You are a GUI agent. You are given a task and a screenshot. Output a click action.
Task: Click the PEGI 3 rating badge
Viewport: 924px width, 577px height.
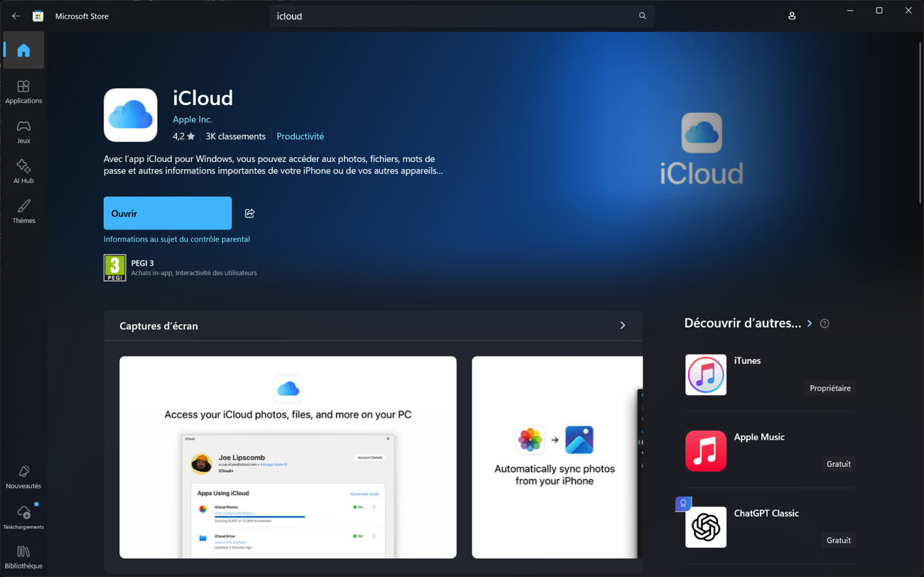[114, 268]
